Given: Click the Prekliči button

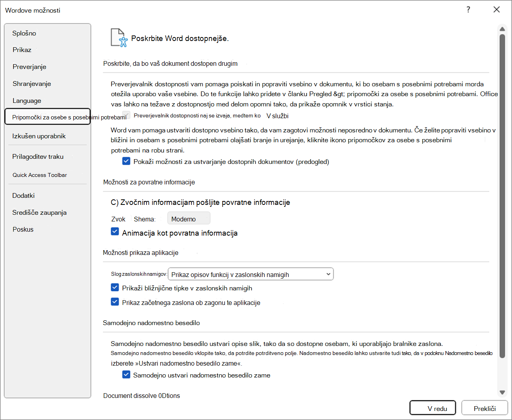Looking at the screenshot, I should (x=485, y=408).
